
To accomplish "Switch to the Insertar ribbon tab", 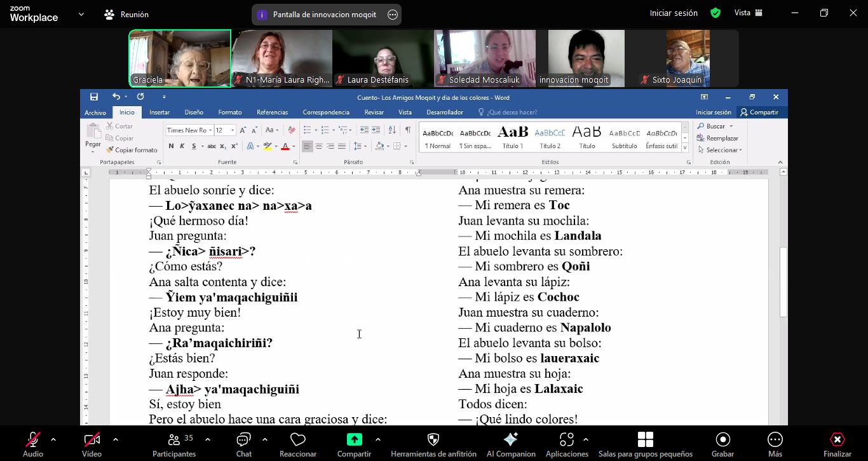I will point(159,113).
